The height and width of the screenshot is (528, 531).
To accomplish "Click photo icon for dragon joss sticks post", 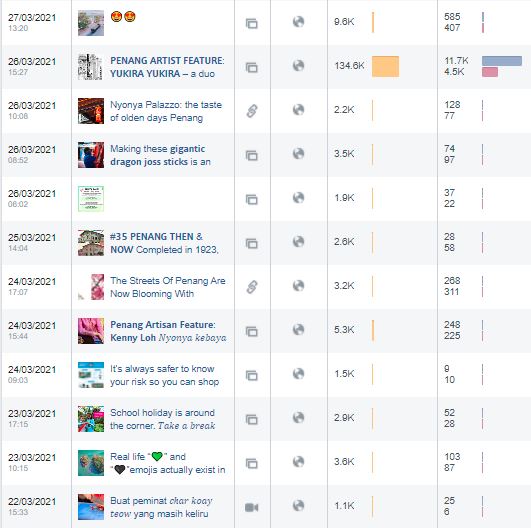I will pos(252,155).
